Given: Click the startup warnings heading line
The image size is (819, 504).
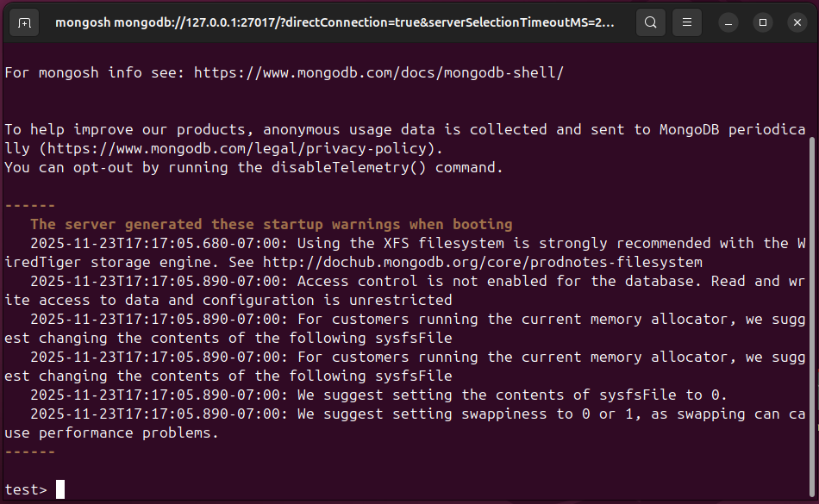Looking at the screenshot, I should (271, 224).
